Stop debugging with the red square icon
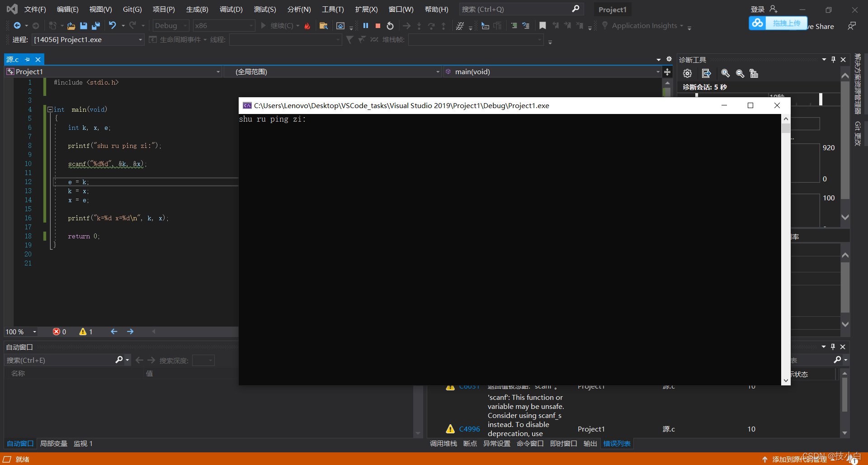The height and width of the screenshot is (465, 868). pos(378,26)
